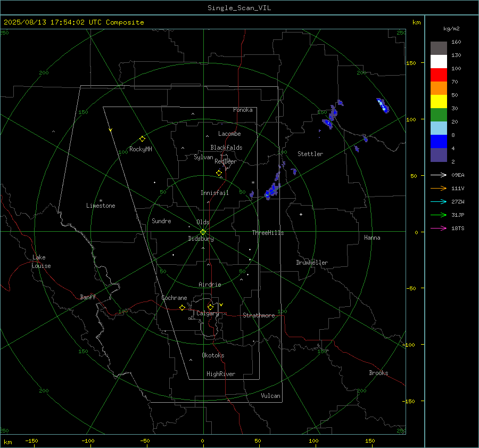Click the bright blue 4-8 color swatch
The height and width of the screenshot is (448, 479).
tap(439, 141)
